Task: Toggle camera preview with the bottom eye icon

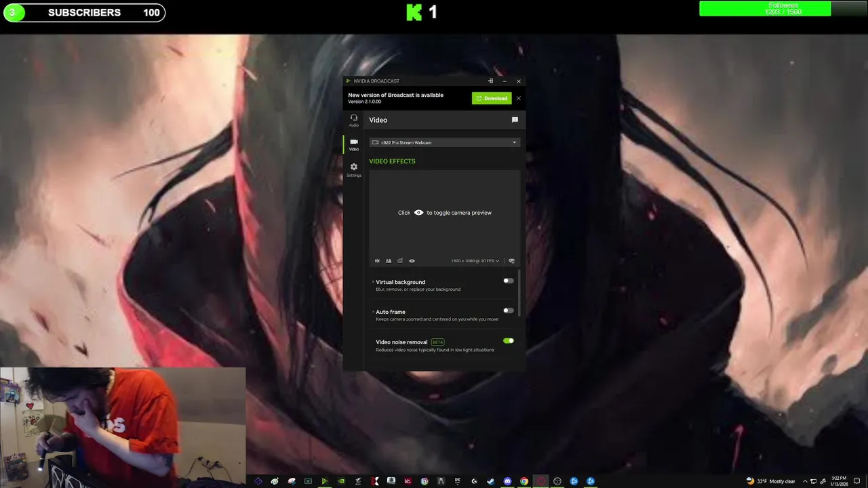Action: pos(412,261)
